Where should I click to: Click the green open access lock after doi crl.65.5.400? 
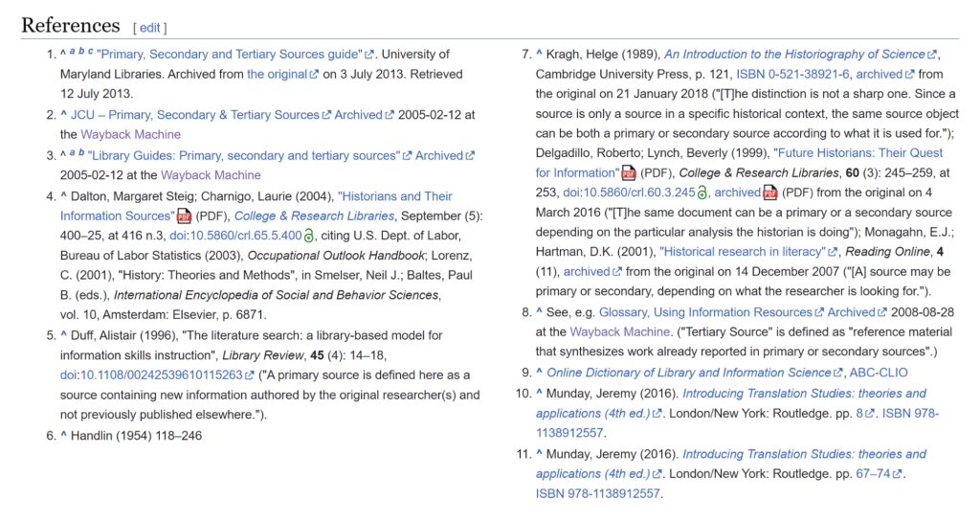[309, 237]
